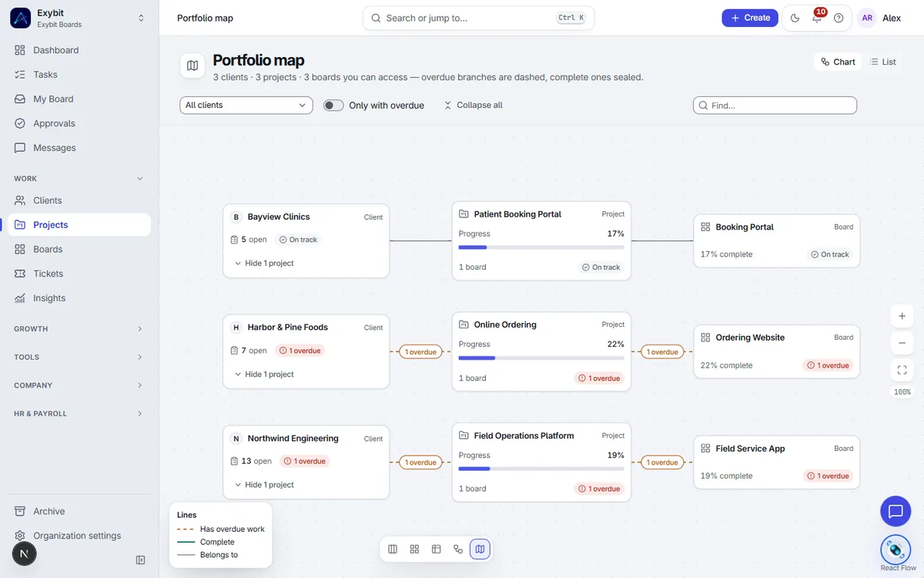924x578 pixels.
Task: Click the Create button
Action: tap(750, 18)
